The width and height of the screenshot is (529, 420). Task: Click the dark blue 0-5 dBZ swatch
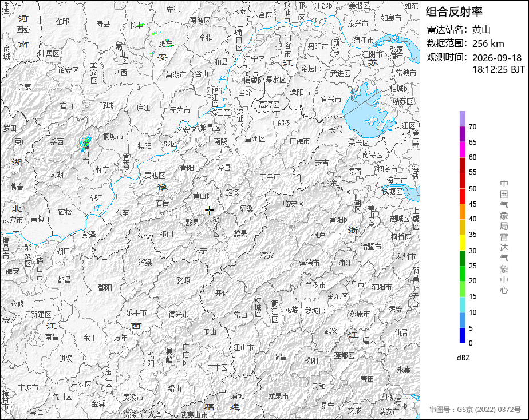[x=463, y=335]
